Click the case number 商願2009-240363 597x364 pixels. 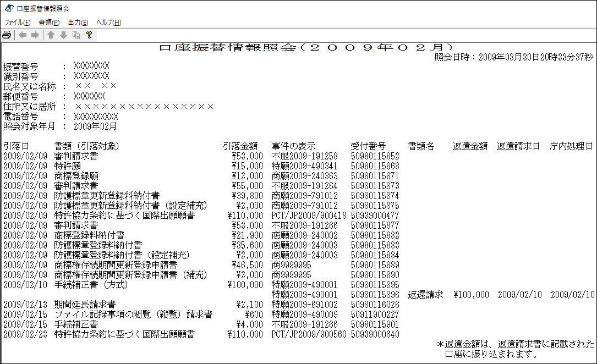point(304,176)
